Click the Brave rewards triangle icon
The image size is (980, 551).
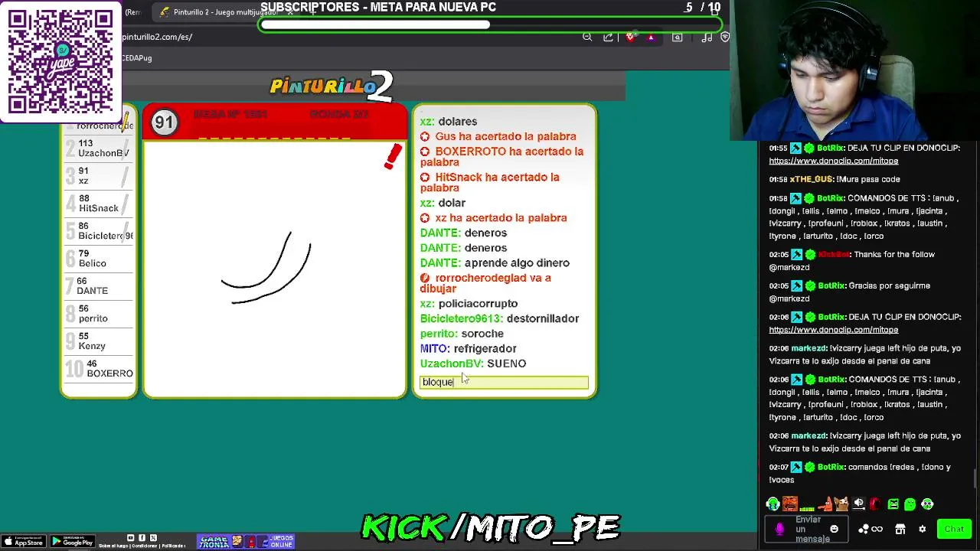(651, 37)
